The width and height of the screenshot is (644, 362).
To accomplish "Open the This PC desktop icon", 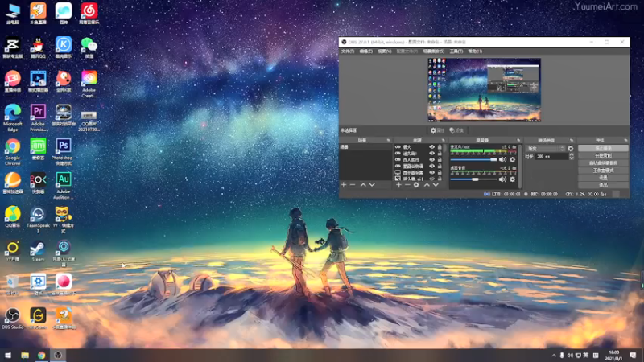I will [x=12, y=14].
